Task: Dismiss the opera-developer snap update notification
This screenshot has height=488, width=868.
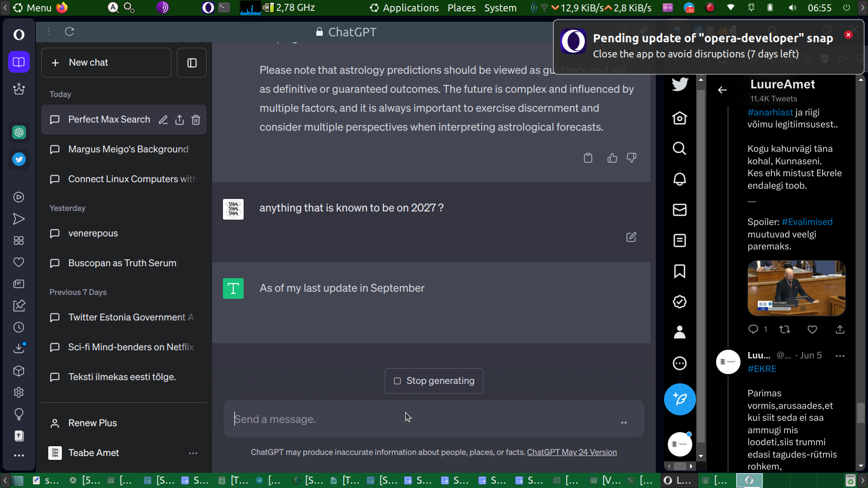Action: (x=848, y=35)
